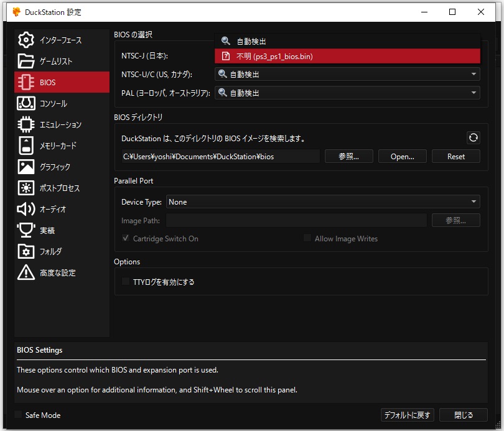Choose 自動検出 in the open dropdown list
Screen dimensions: 504x431
point(347,41)
